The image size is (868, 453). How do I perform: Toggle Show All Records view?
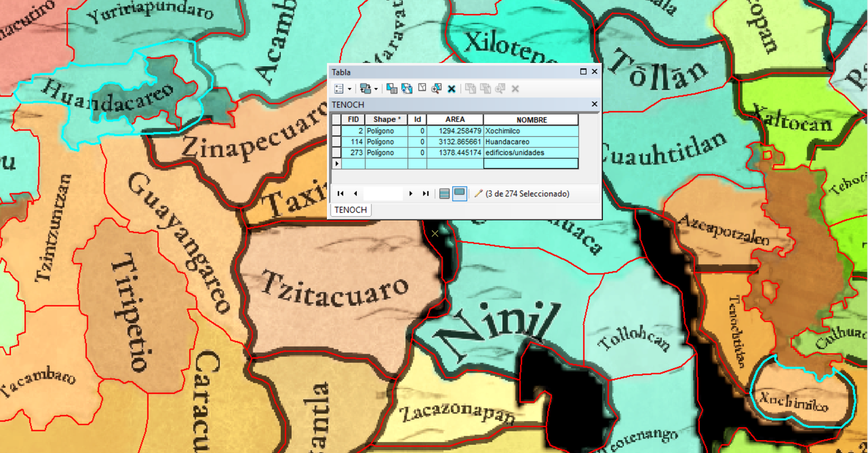444,194
